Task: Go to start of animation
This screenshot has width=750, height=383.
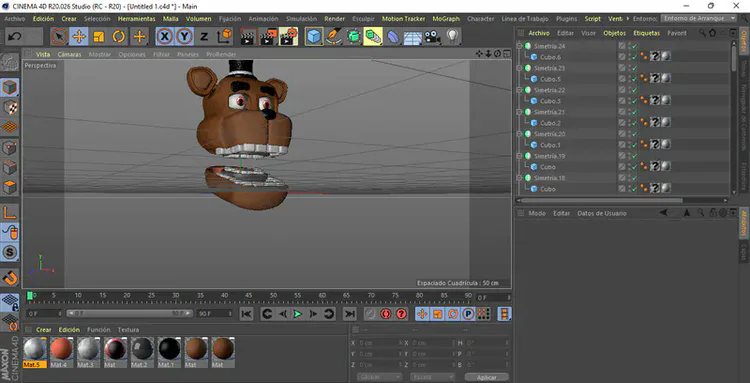Action: [246, 314]
